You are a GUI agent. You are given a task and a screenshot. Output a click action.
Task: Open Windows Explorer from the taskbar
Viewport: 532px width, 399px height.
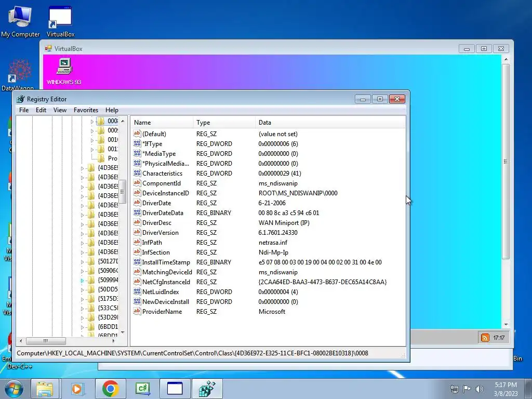45,389
